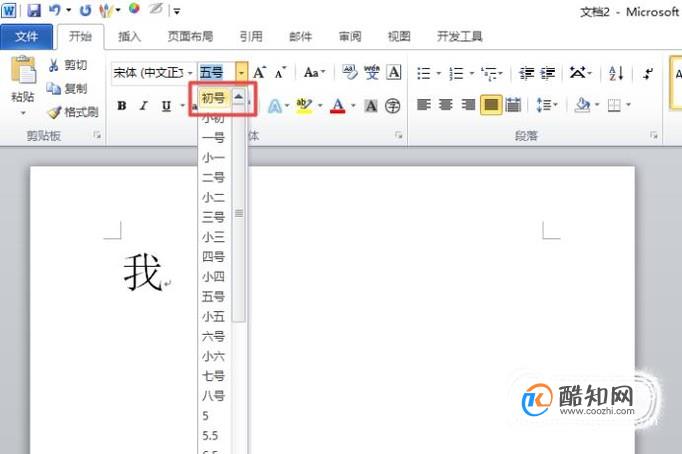682x454 pixels.
Task: Toggle the highlighted justify alignment button
Action: click(491, 105)
